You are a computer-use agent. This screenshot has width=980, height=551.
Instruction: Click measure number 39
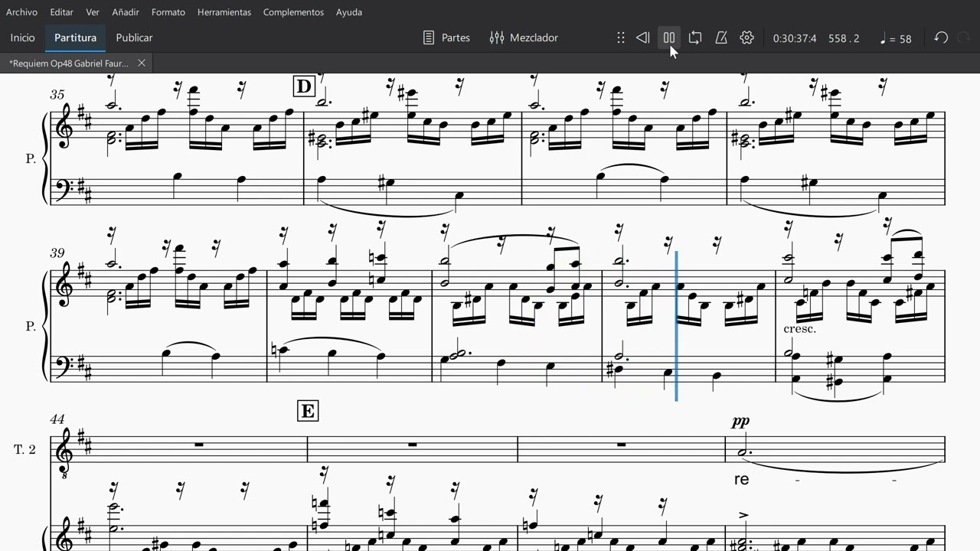(x=57, y=254)
